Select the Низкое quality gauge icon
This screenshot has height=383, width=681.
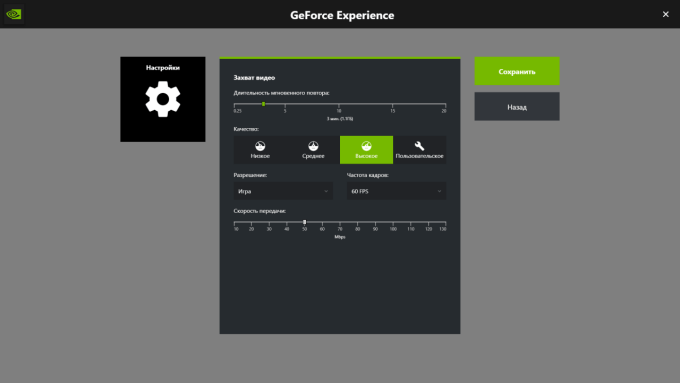point(260,146)
